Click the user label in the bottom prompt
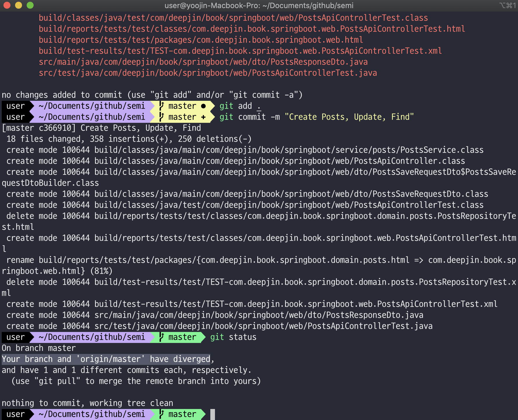518x420 pixels. coord(15,414)
